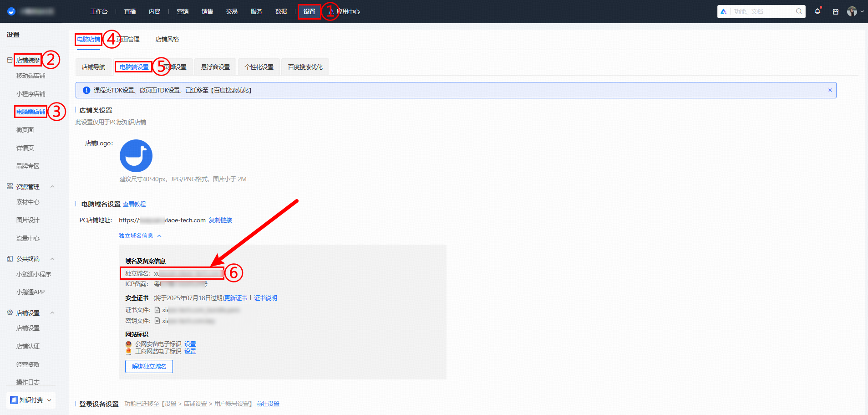Screen dimensions: 868x415
Task: Click the 证书文件 document icon
Action: (157, 310)
